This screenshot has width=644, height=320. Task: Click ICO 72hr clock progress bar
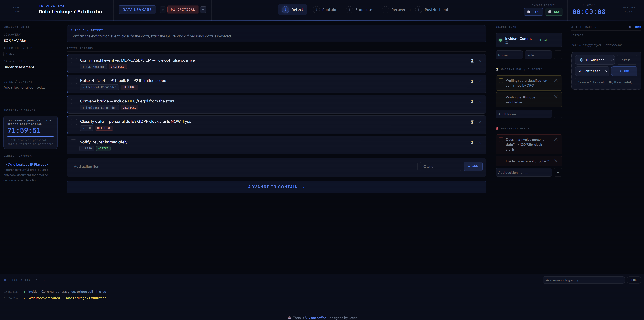point(30,136)
